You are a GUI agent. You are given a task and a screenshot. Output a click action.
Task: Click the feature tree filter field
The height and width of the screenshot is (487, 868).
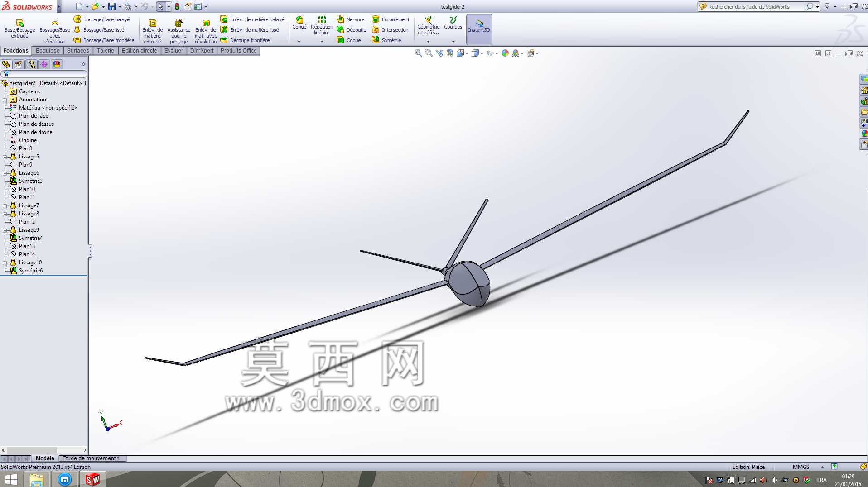click(x=44, y=74)
